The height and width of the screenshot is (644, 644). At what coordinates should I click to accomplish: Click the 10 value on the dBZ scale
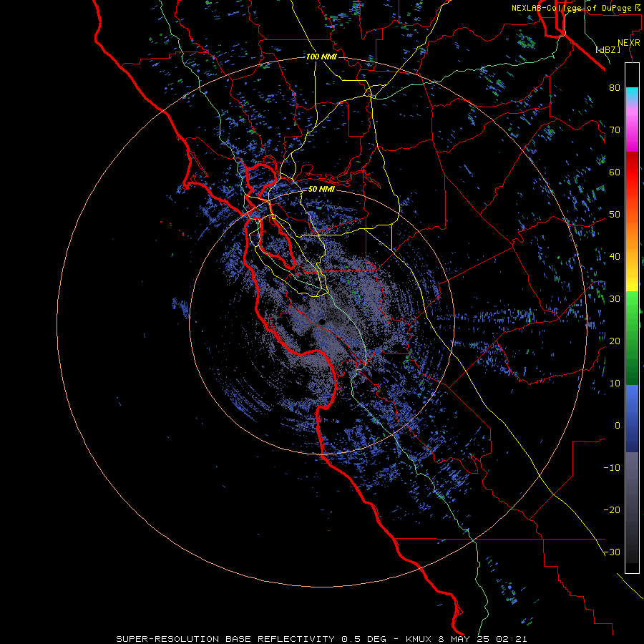pos(615,384)
